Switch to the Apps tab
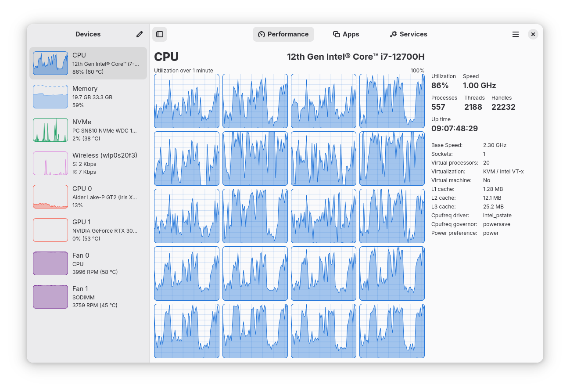 tap(346, 34)
